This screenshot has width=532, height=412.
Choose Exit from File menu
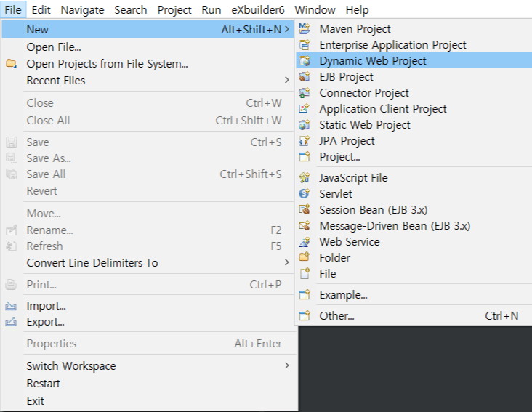(x=148, y=401)
